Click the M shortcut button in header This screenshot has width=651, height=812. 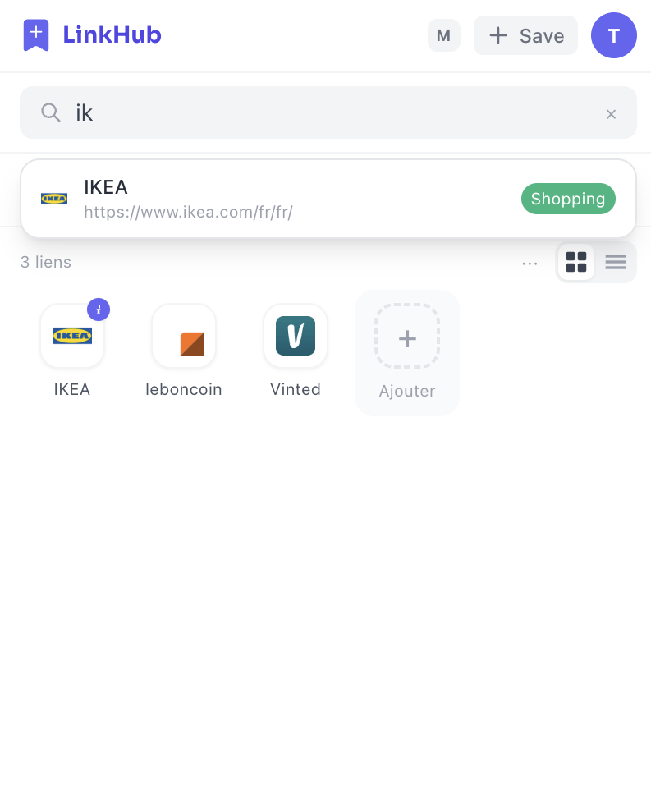click(x=444, y=35)
